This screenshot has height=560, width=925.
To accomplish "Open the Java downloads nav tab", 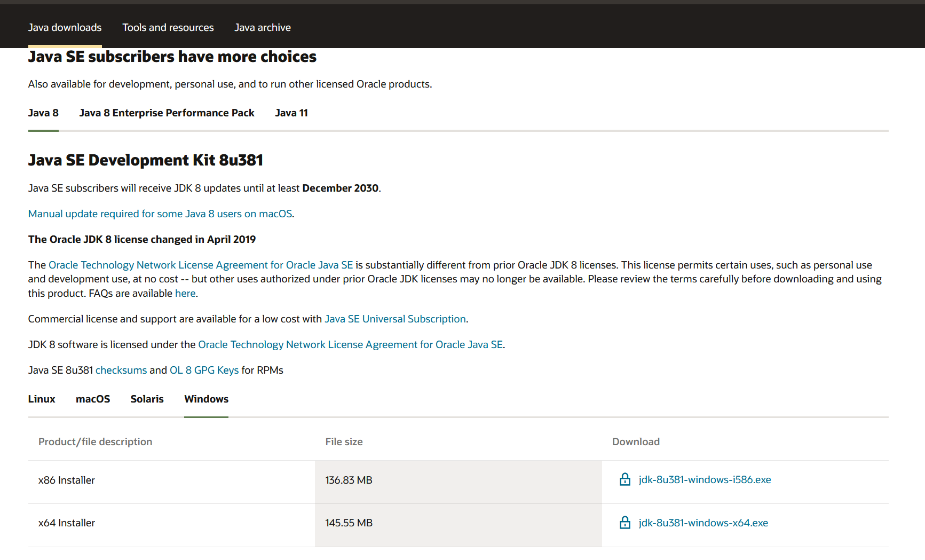I will pos(65,27).
